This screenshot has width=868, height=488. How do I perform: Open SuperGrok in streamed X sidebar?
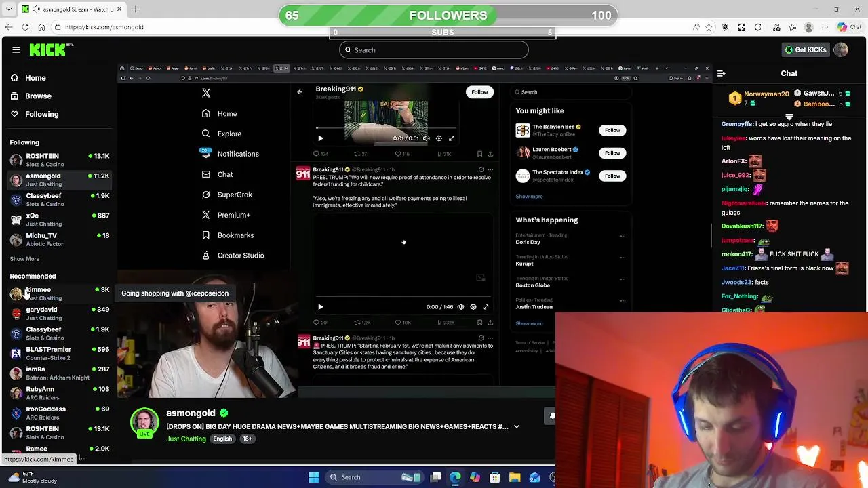[227, 195]
